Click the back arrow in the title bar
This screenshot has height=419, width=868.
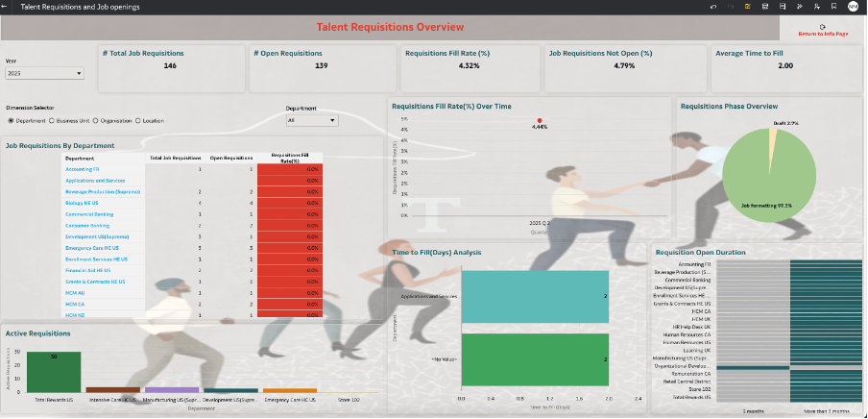pos(5,7)
